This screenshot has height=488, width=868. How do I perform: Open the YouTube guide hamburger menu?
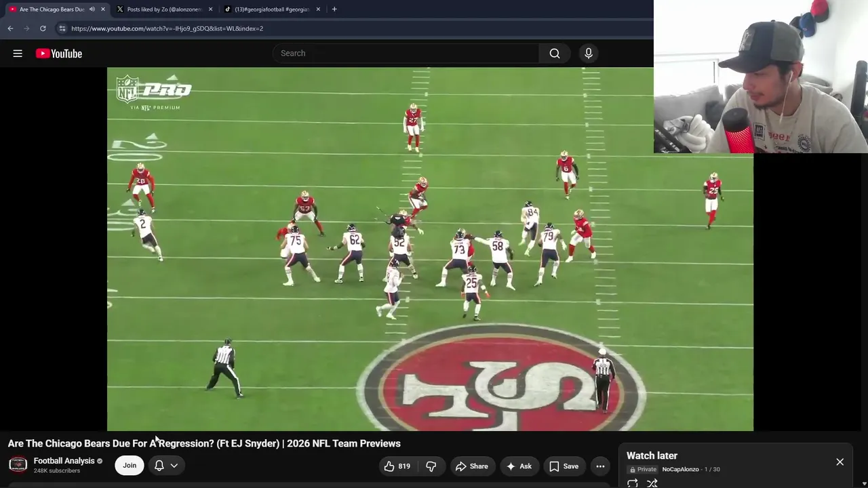pos(18,54)
